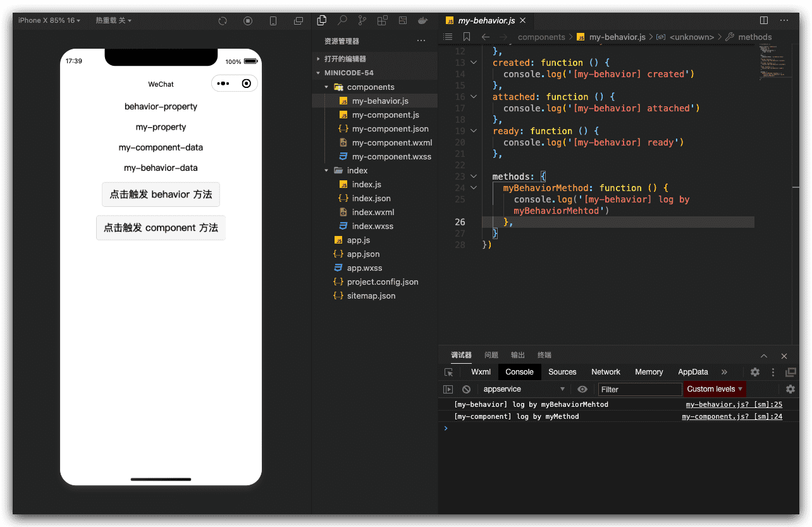Click the console Filter input field
Viewport: 812px width, 527px height.
click(x=639, y=389)
